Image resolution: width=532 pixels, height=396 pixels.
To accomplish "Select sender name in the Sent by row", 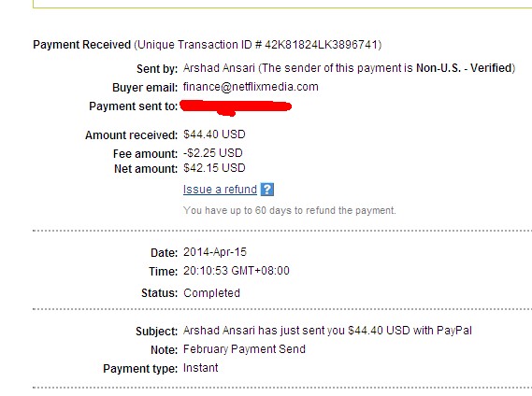I will pos(219,68).
